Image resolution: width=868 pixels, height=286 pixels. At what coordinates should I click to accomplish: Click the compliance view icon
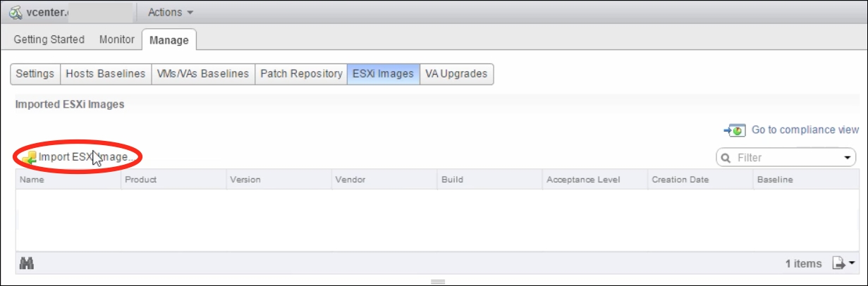click(735, 130)
